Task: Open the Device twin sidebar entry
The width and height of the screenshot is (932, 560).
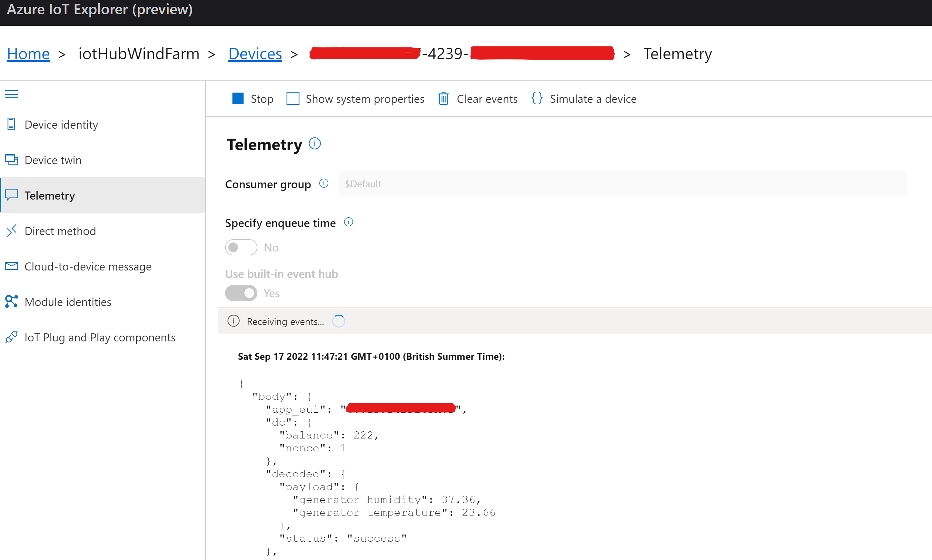Action: tap(53, 160)
